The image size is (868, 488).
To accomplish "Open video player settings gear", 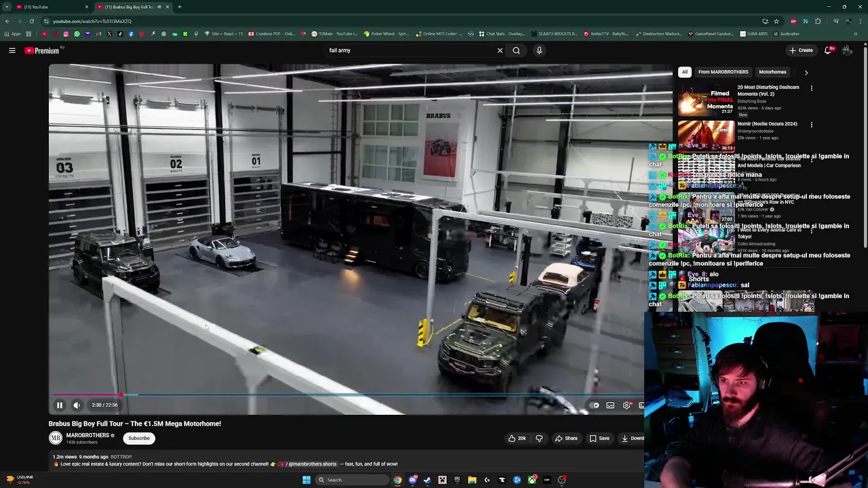I will (x=627, y=405).
